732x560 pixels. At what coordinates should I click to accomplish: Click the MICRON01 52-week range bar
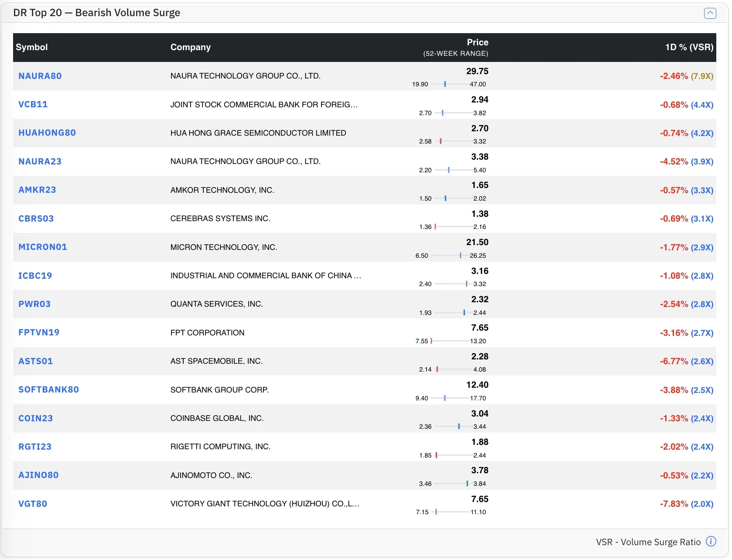pyautogui.click(x=450, y=255)
